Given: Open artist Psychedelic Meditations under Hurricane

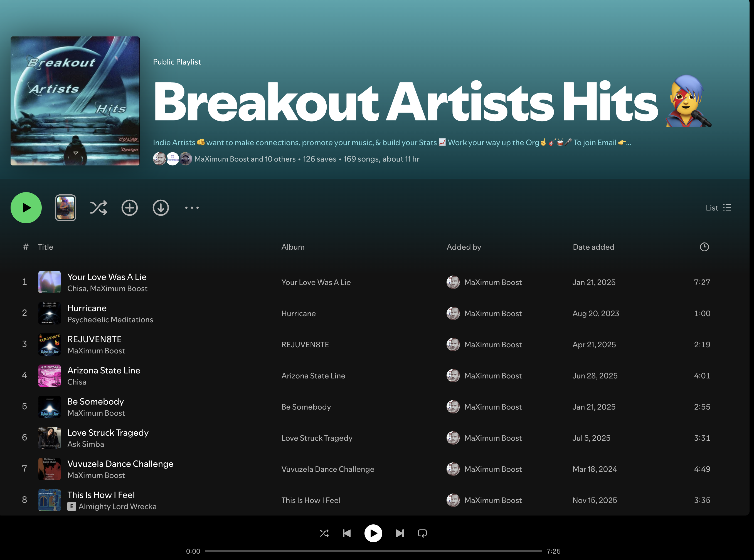Looking at the screenshot, I should coord(110,320).
